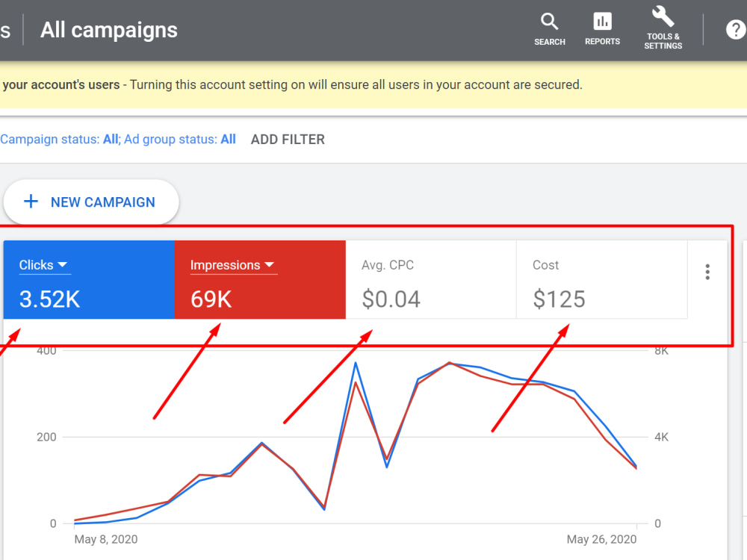Select the Avg. CPC metric card

point(431,279)
